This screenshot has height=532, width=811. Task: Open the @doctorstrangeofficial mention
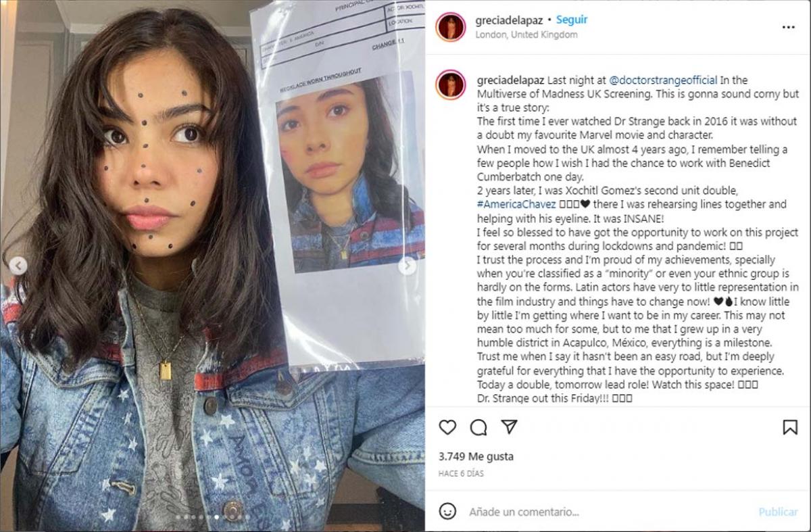click(663, 80)
